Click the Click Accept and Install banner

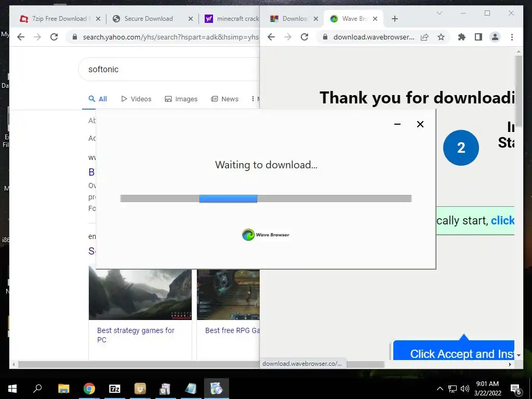click(454, 350)
